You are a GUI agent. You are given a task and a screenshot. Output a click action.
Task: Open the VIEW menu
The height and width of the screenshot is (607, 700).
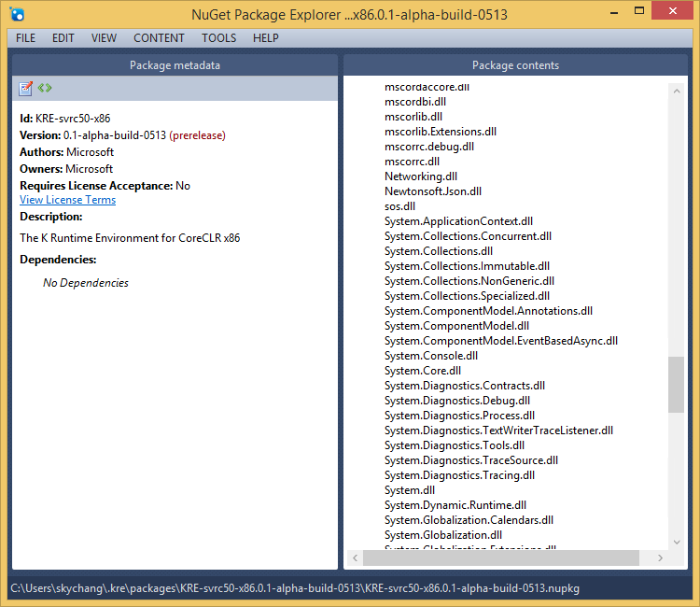point(104,38)
